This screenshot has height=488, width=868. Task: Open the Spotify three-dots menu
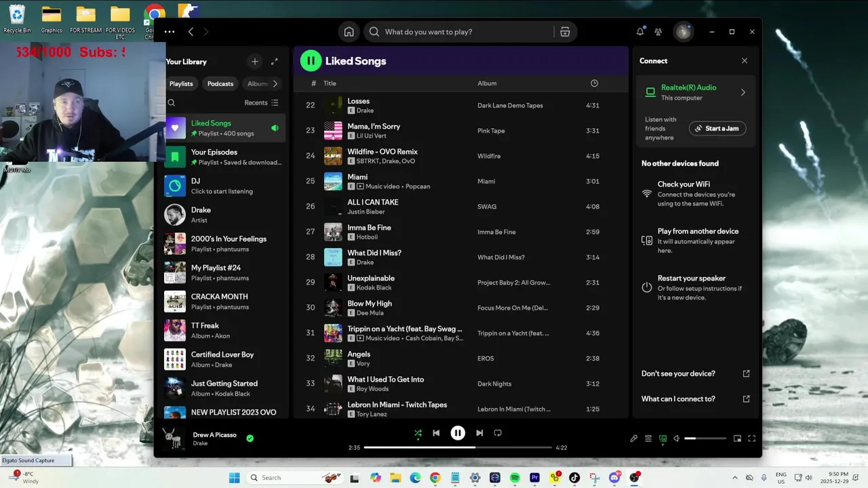pos(170,32)
